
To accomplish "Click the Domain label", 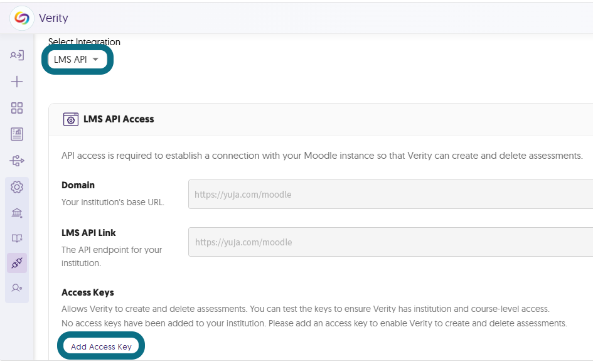I will [x=78, y=185].
